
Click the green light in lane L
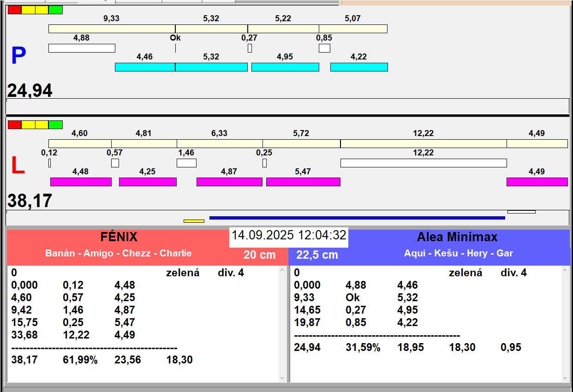(x=55, y=125)
